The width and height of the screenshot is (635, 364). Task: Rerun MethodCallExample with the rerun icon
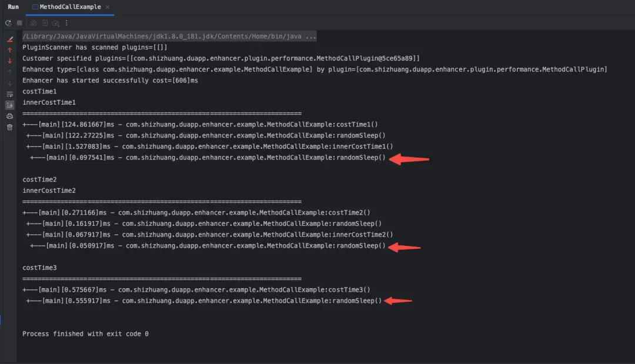tap(8, 23)
